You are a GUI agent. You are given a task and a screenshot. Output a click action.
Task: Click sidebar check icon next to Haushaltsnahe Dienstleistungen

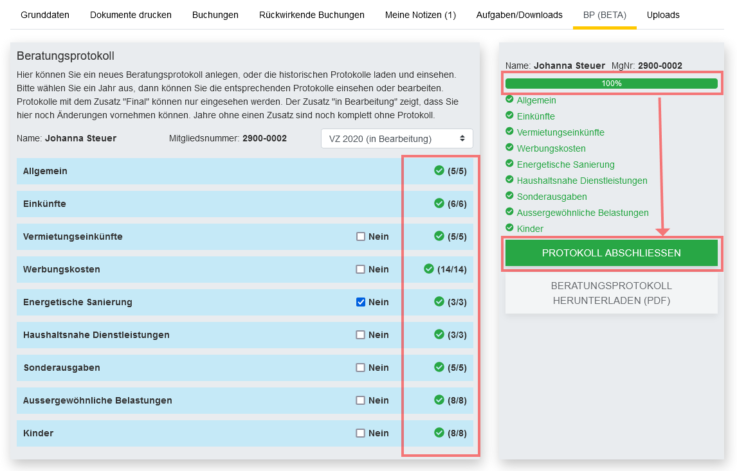[x=510, y=180]
